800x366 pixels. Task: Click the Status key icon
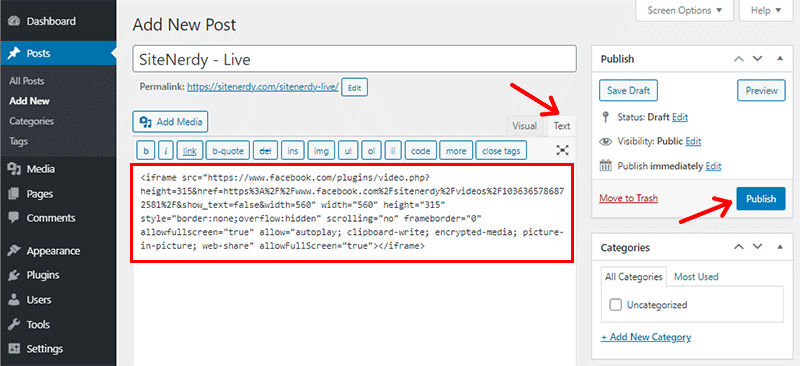coord(606,117)
